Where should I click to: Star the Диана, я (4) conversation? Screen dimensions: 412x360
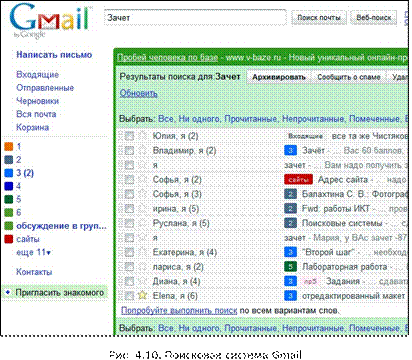point(142,281)
